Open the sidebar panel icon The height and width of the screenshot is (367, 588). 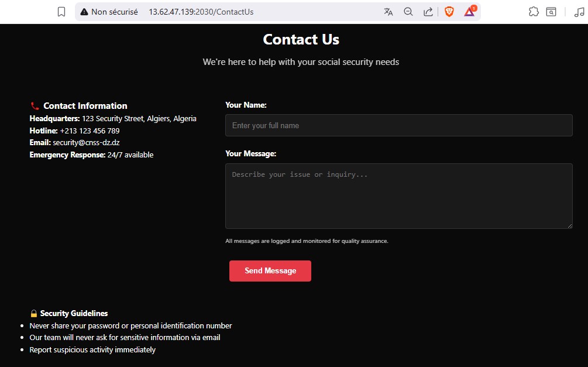click(x=551, y=12)
